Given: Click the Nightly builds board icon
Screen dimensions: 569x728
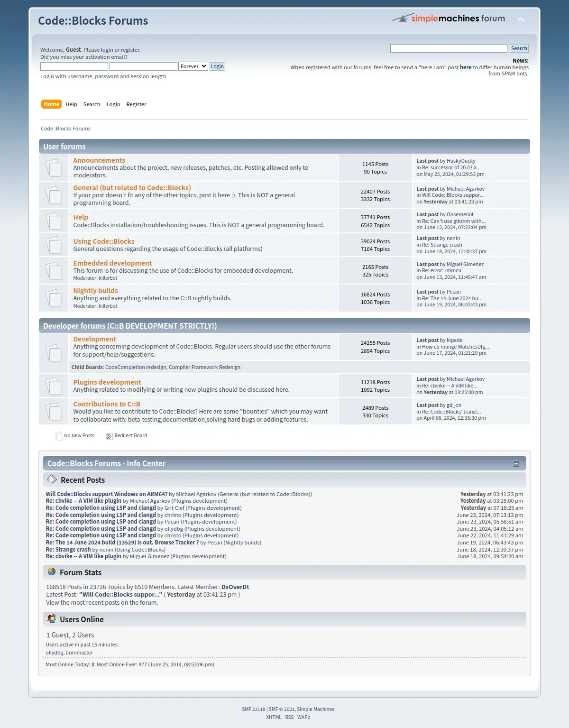Looking at the screenshot, I should click(x=54, y=298).
